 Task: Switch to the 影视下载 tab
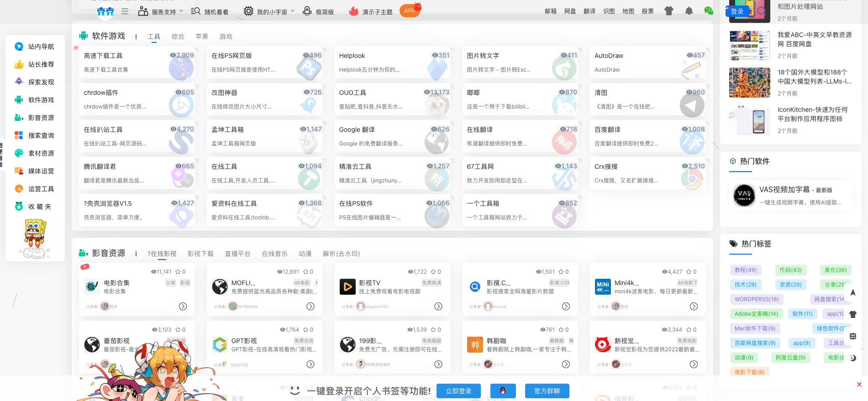pyautogui.click(x=200, y=254)
